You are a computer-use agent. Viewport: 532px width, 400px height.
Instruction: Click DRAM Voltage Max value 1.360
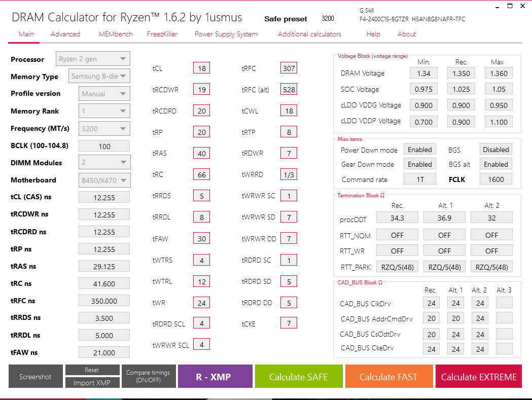click(x=499, y=74)
